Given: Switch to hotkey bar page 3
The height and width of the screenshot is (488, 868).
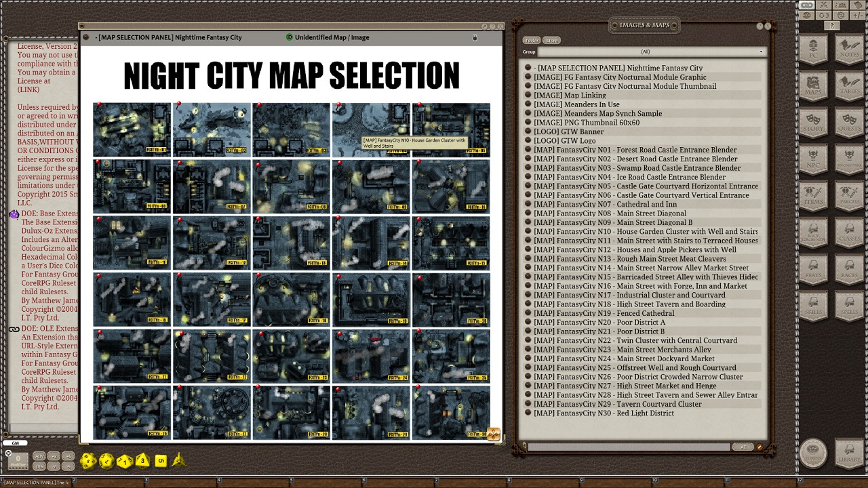Looking at the screenshot, I should point(146,481).
